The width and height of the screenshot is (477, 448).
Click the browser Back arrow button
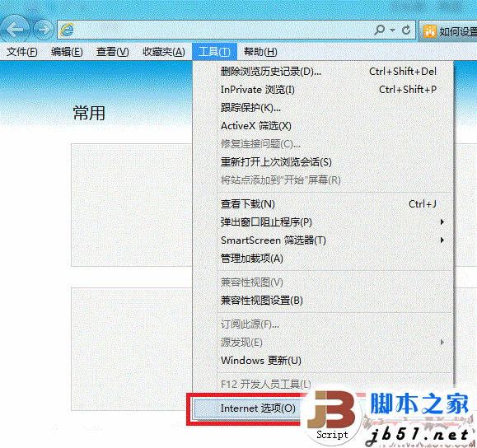pyautogui.click(x=14, y=30)
